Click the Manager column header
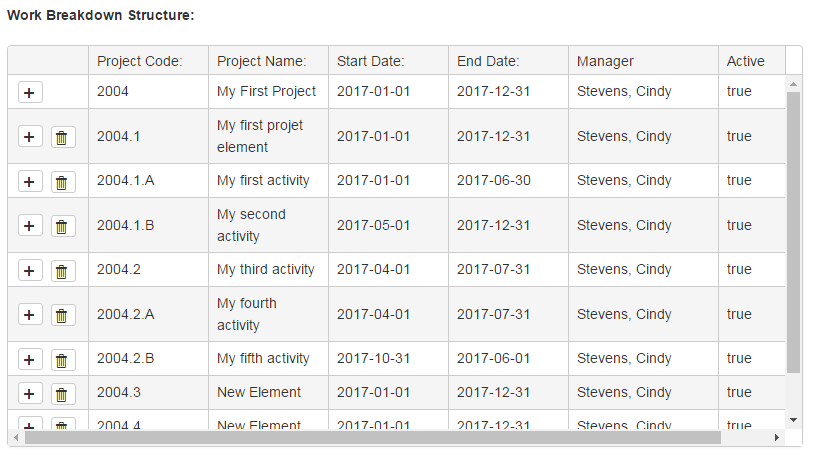This screenshot has height=465, width=821. coord(605,61)
